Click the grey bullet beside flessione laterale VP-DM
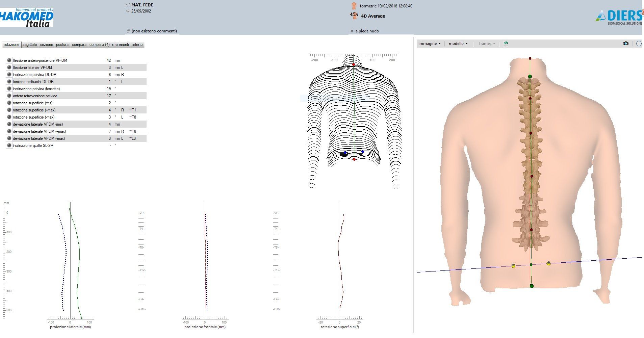Viewport: 644px width, 338px height. pos(9,67)
